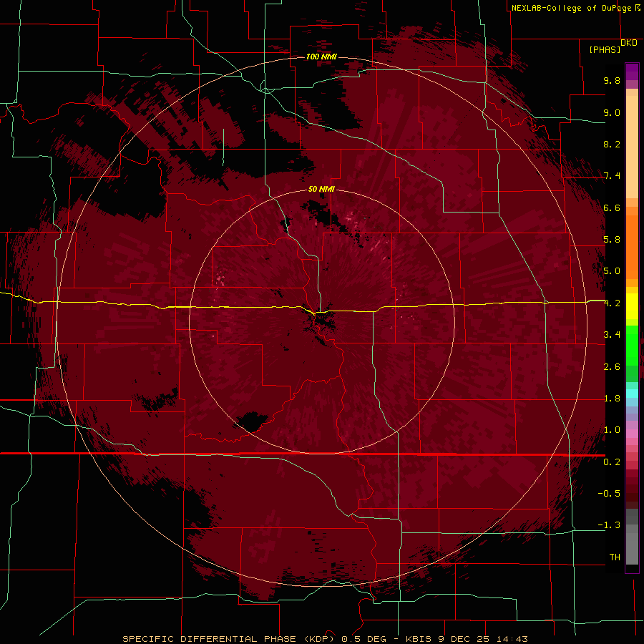Image resolution: width=644 pixels, height=644 pixels.
Task: Click the 2.6 scale value
Action: point(612,367)
